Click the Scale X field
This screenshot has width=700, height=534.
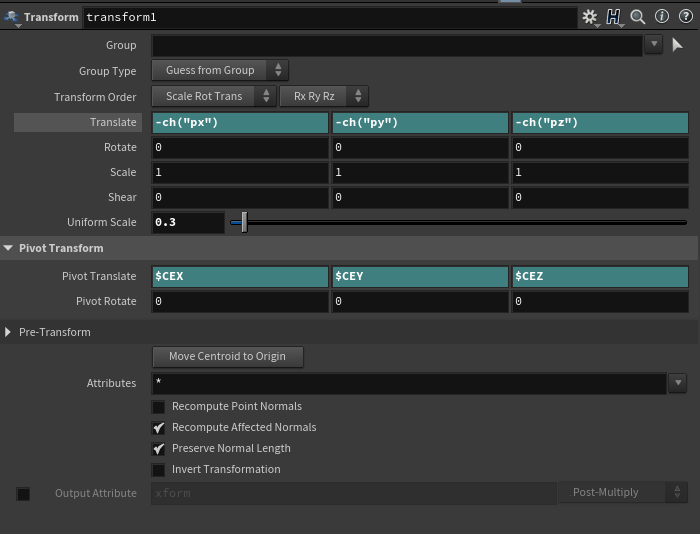(x=240, y=173)
